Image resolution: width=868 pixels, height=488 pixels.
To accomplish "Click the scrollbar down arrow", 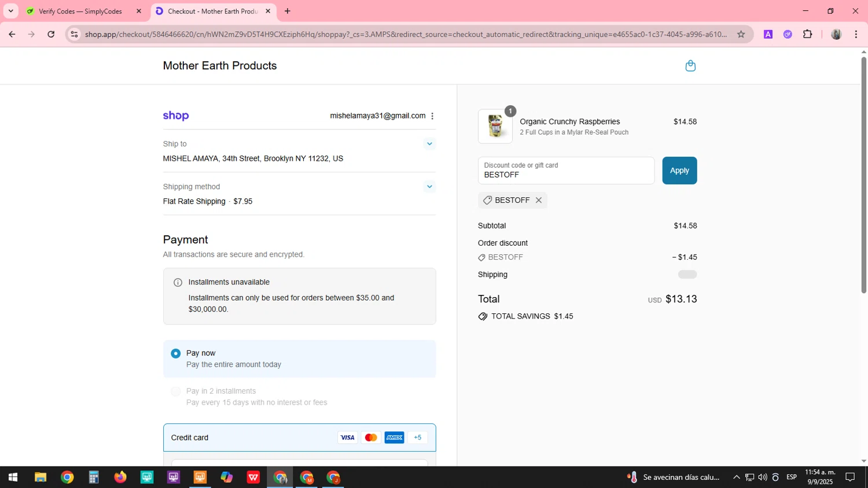I will click(863, 461).
